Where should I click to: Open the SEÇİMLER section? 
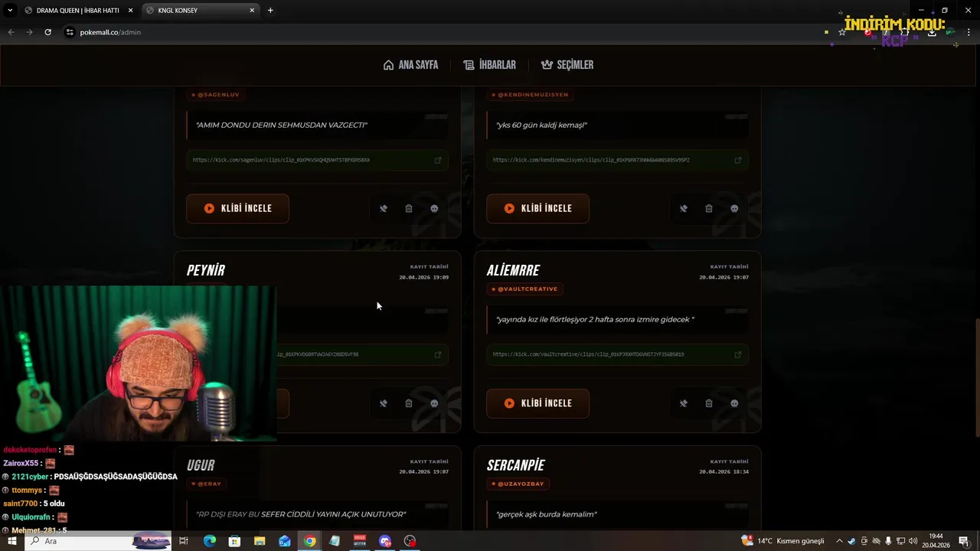(567, 65)
